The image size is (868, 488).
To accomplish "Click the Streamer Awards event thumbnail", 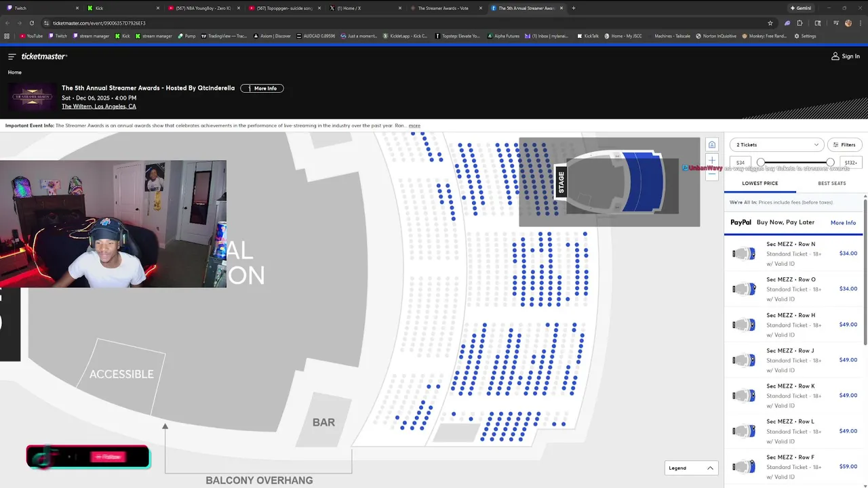I will pos(32,97).
